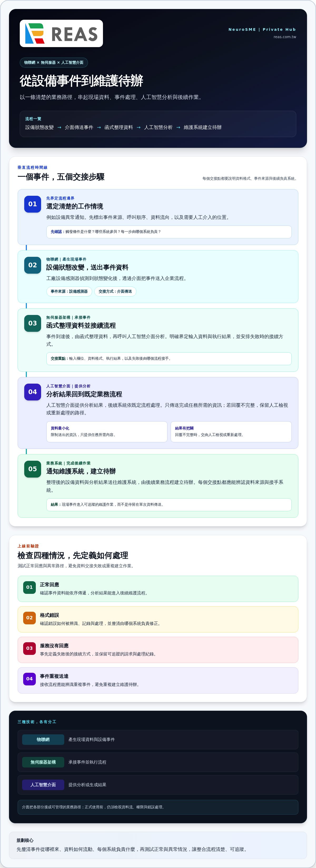Screen dimensions: 316x868
Task: Click the '上線前驗證' label
Action: (x=28, y=546)
